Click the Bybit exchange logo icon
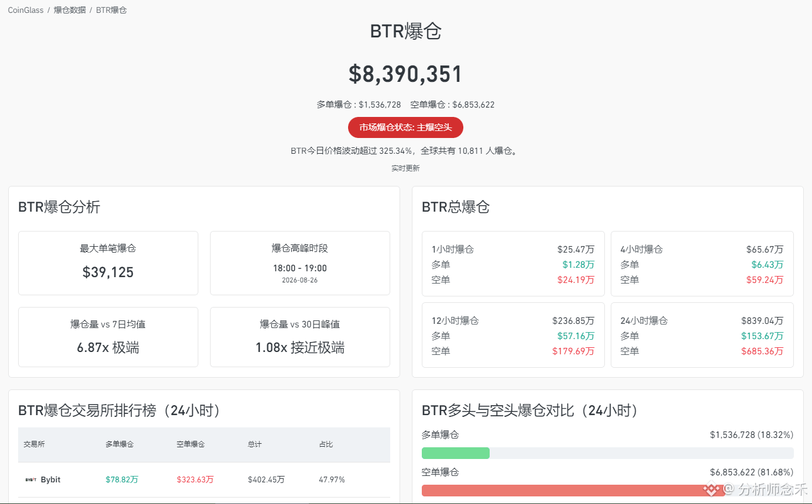The height and width of the screenshot is (504, 812). [31, 479]
